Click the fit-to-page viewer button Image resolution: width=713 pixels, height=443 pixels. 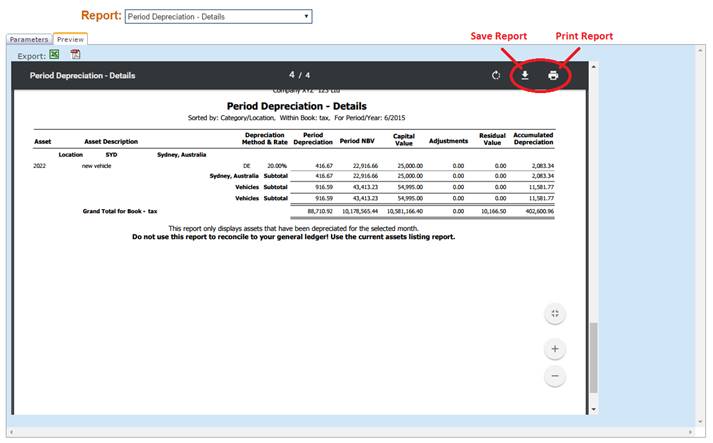click(555, 314)
